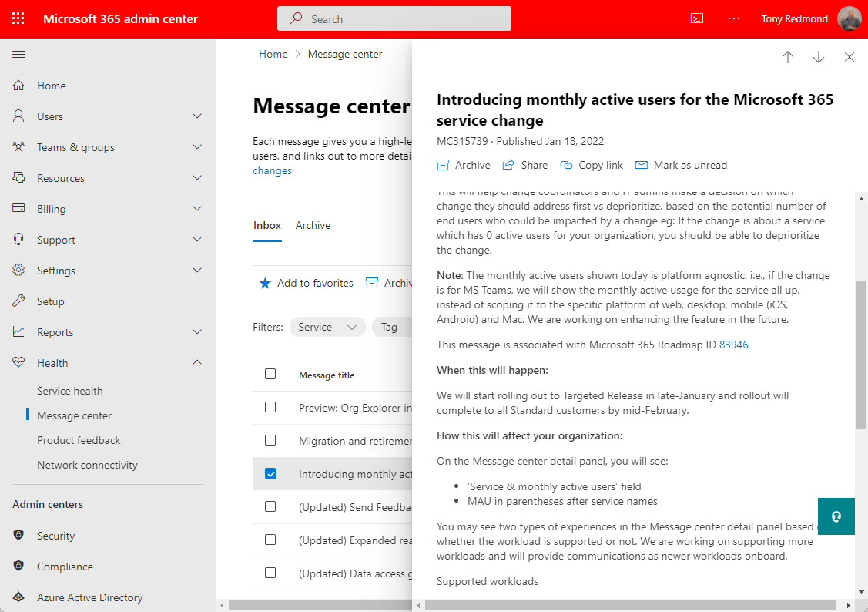868x612 pixels.
Task: Expand the Resources section chevron
Action: pyautogui.click(x=197, y=178)
